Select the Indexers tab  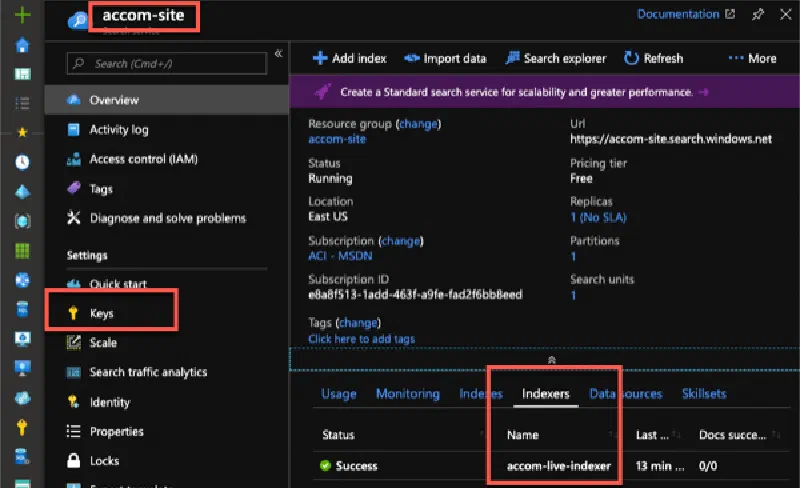pyautogui.click(x=545, y=394)
